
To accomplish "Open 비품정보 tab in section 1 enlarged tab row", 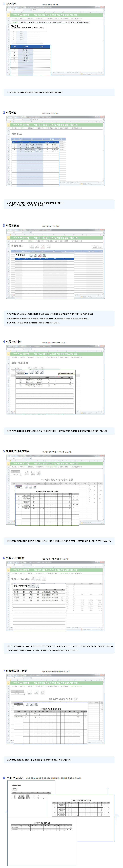I will tap(23, 22).
